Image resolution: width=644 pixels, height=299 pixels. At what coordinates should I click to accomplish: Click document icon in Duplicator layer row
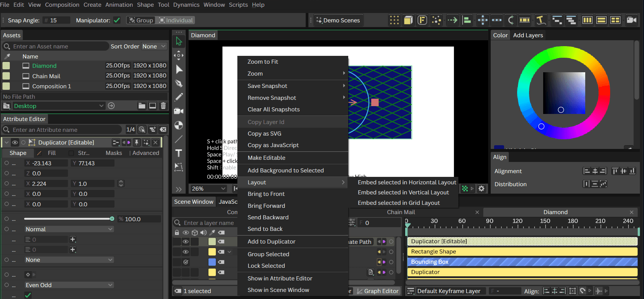click(371, 272)
